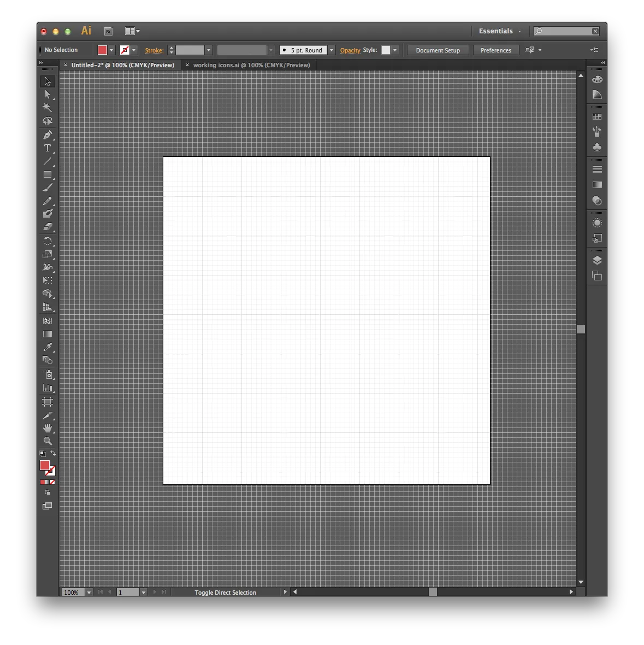Launch Adobe Bridge via Br button

click(x=108, y=31)
